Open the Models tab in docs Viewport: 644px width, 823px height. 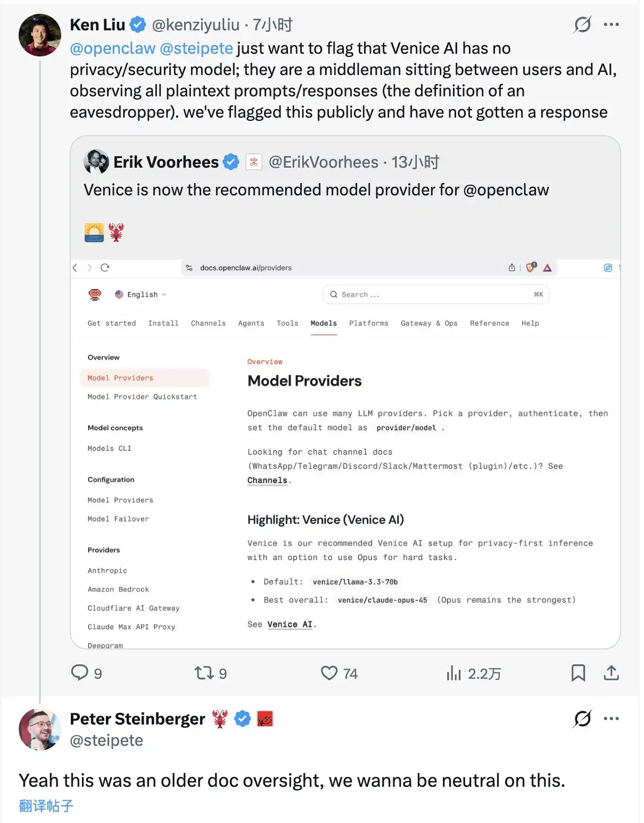(324, 323)
